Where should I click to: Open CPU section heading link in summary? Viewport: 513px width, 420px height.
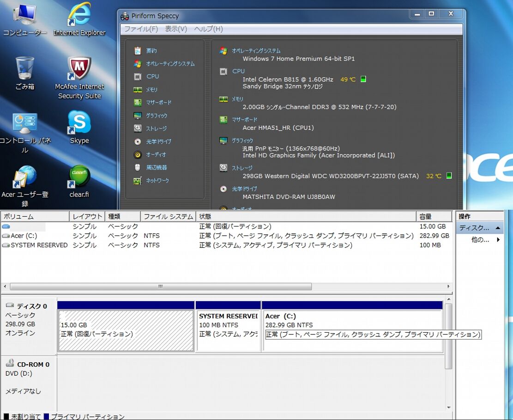tap(239, 71)
